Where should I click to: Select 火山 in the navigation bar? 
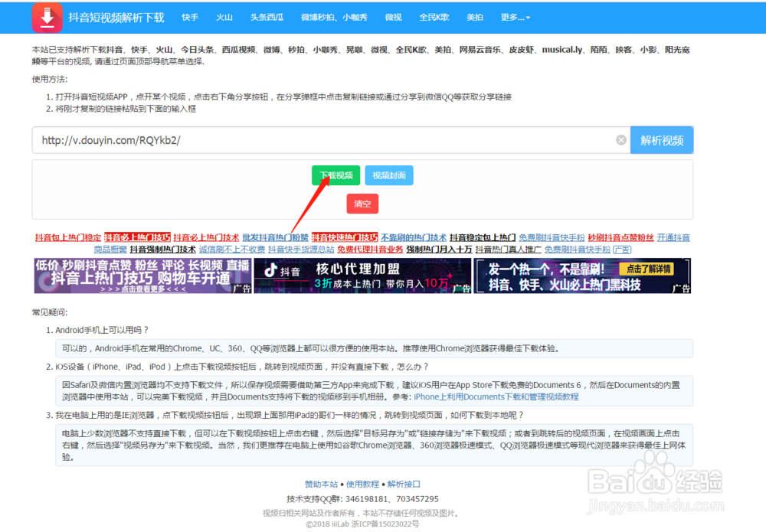(224, 17)
